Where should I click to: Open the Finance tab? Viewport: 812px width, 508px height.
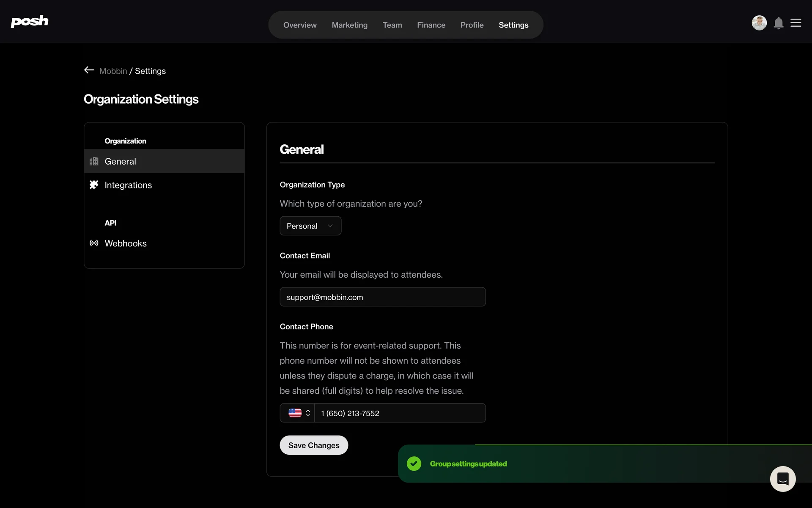pos(431,25)
